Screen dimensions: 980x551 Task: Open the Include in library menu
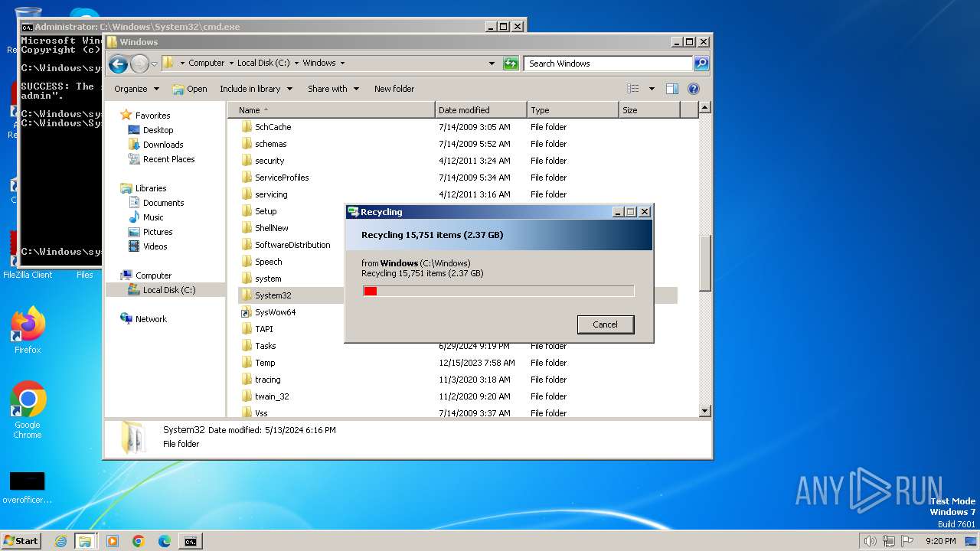click(256, 89)
